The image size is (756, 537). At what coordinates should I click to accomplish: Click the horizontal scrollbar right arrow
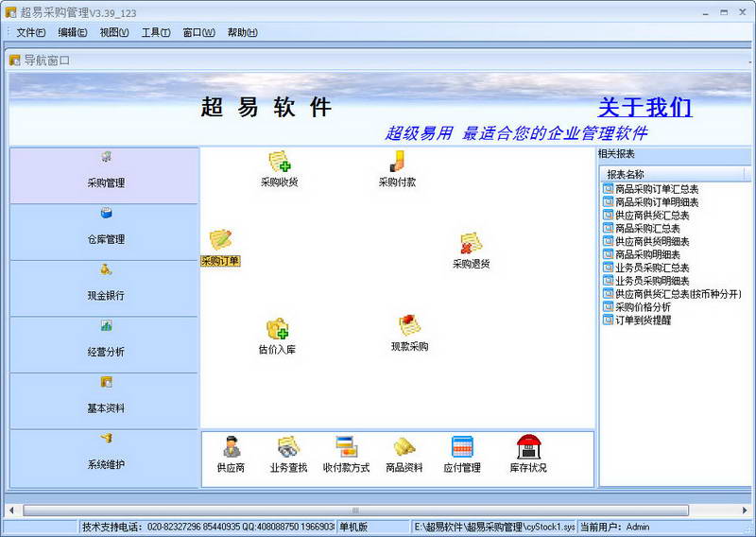(x=745, y=510)
